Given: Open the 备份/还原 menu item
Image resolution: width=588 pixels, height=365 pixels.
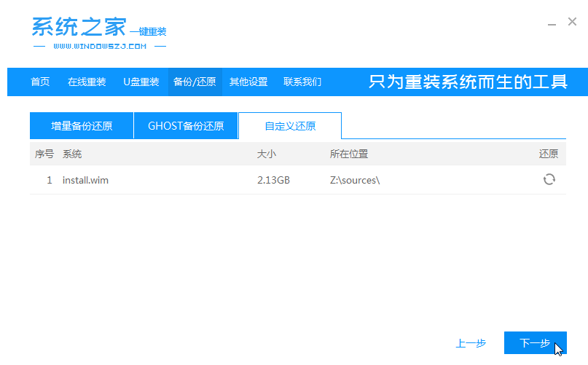Looking at the screenshot, I should [195, 82].
